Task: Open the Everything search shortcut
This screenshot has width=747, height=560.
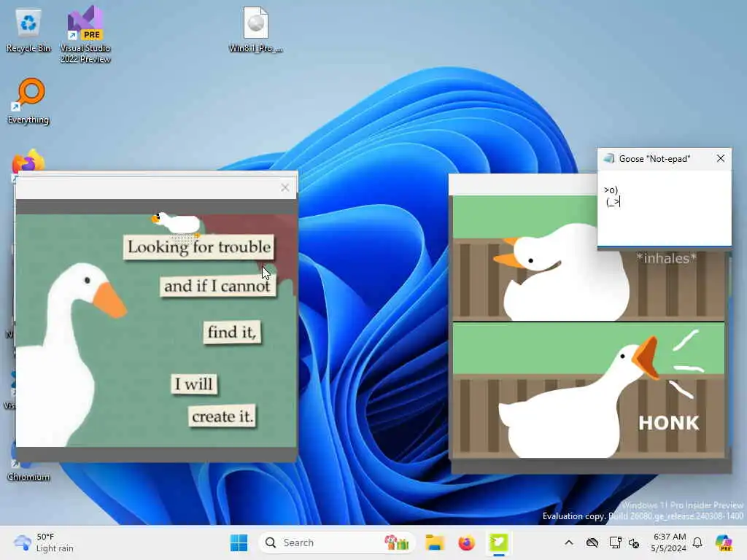Action: click(x=28, y=101)
